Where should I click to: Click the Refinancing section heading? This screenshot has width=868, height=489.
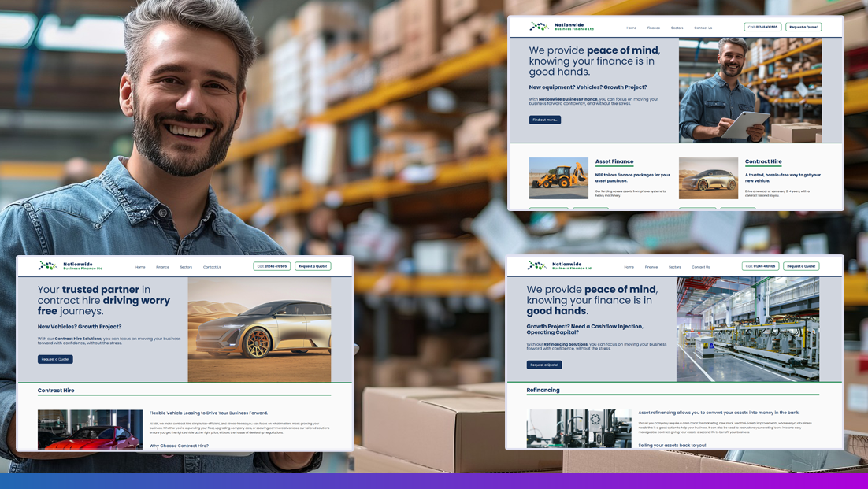pos(543,390)
